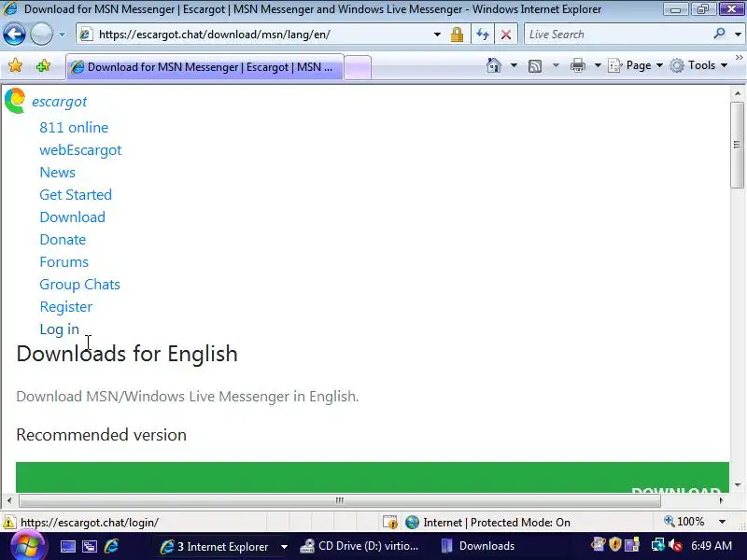Open search provider options dropdown
Image resolution: width=747 pixels, height=560 pixels.
pyautogui.click(x=738, y=35)
